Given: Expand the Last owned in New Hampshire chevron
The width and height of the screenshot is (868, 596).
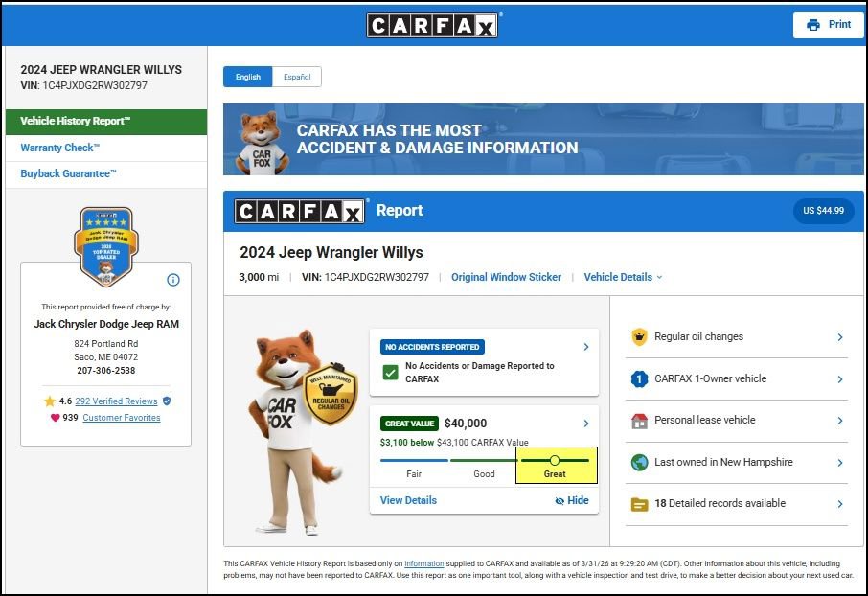Looking at the screenshot, I should 840,463.
